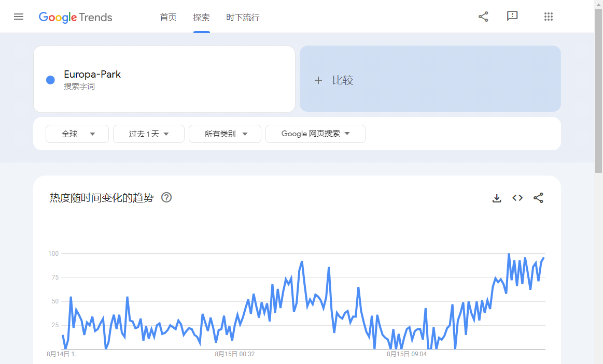Image resolution: width=603 pixels, height=364 pixels.
Task: Click the 100 value on chart axis
Action: coord(53,253)
